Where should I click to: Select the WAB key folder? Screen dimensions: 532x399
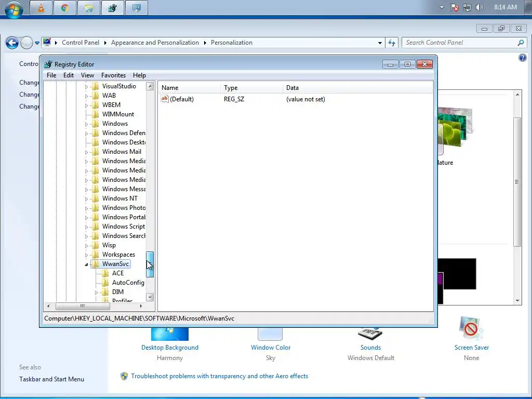109,96
